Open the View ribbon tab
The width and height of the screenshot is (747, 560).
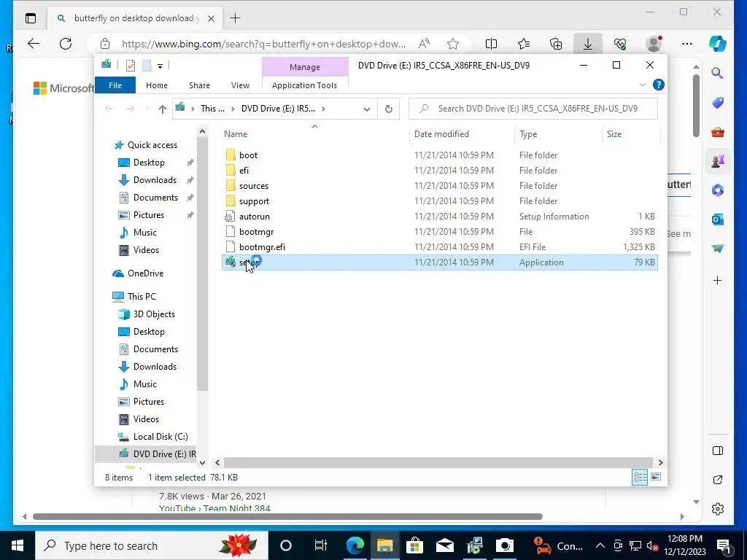point(240,85)
